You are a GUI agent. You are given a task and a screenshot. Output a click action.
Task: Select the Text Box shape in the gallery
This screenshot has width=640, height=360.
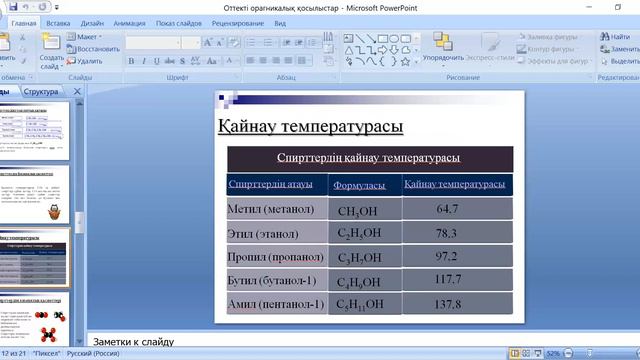[348, 39]
